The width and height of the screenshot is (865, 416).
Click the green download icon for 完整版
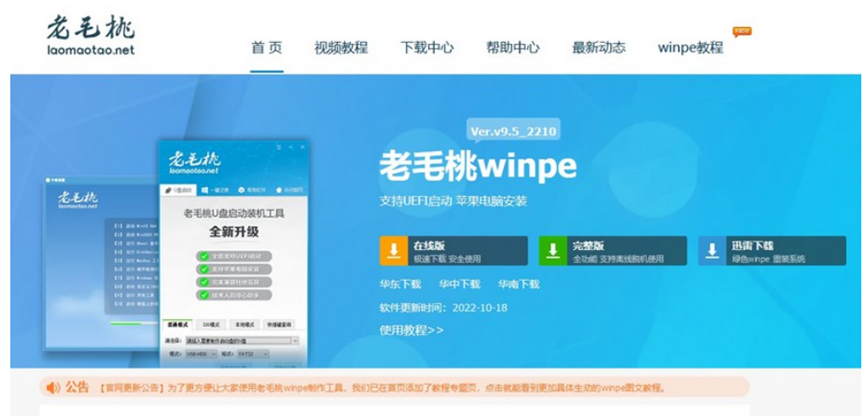coord(553,250)
